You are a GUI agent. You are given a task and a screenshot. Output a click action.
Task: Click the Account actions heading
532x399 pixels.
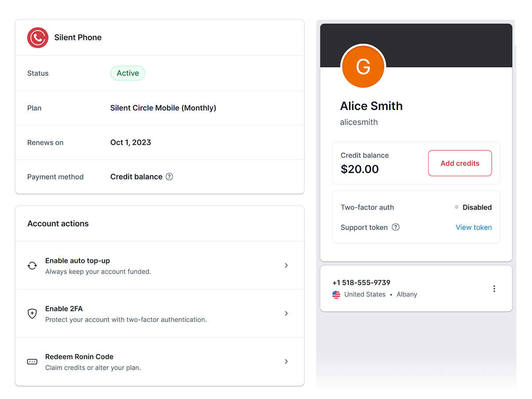[58, 223]
